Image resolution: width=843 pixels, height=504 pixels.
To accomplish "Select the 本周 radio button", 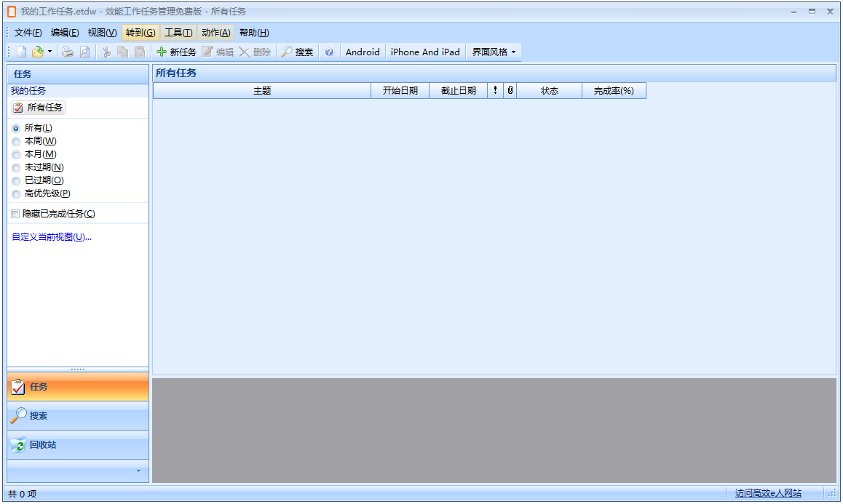I will (x=17, y=141).
